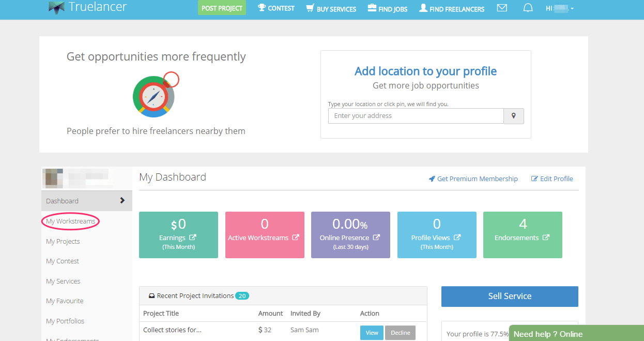Click the Recent Project Invitations count badge

[x=242, y=296]
